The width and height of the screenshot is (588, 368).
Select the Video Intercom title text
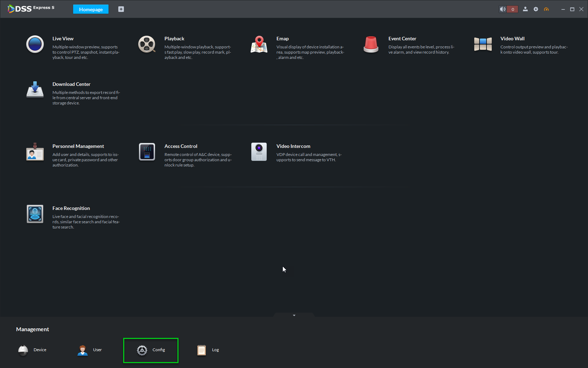(x=293, y=146)
